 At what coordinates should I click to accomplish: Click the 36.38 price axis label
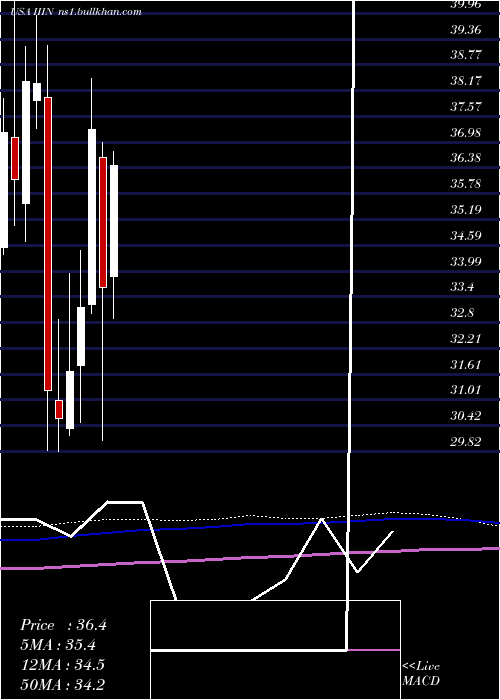(x=465, y=158)
